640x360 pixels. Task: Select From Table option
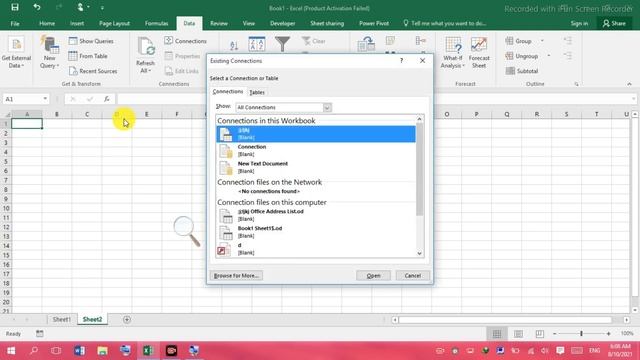tap(88, 56)
